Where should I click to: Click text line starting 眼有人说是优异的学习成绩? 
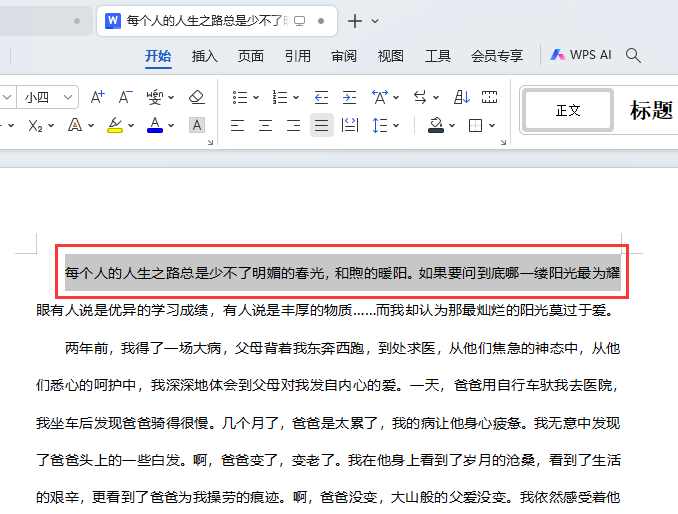324,310
